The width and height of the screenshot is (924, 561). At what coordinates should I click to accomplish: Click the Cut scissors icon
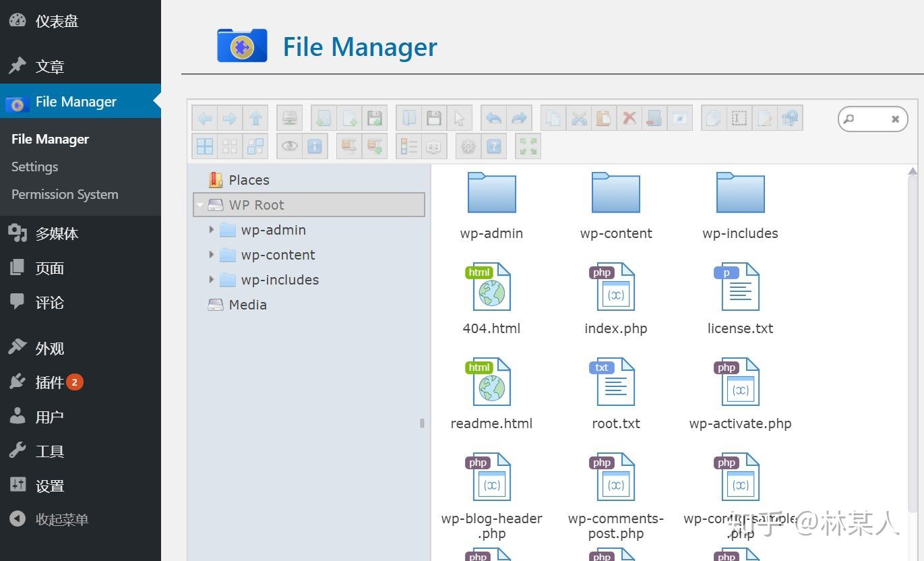579,119
